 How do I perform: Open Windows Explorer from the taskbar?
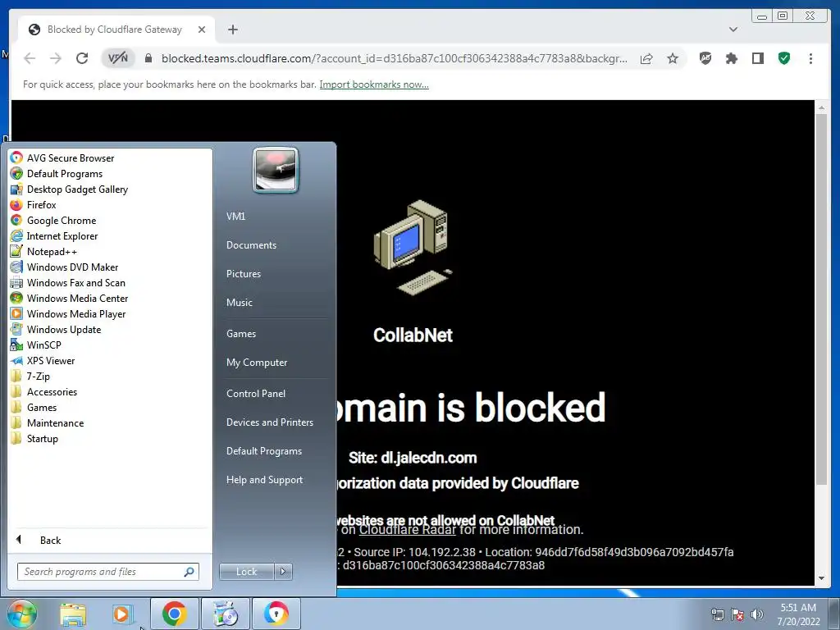[73, 614]
